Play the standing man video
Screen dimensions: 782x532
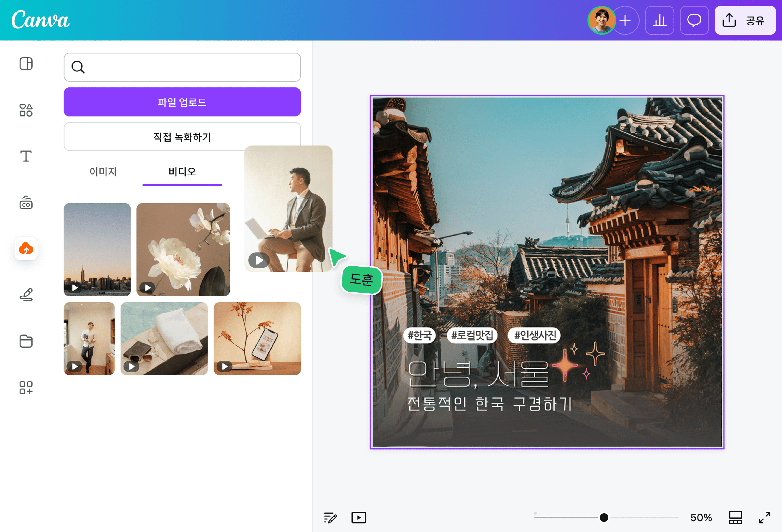coord(75,366)
